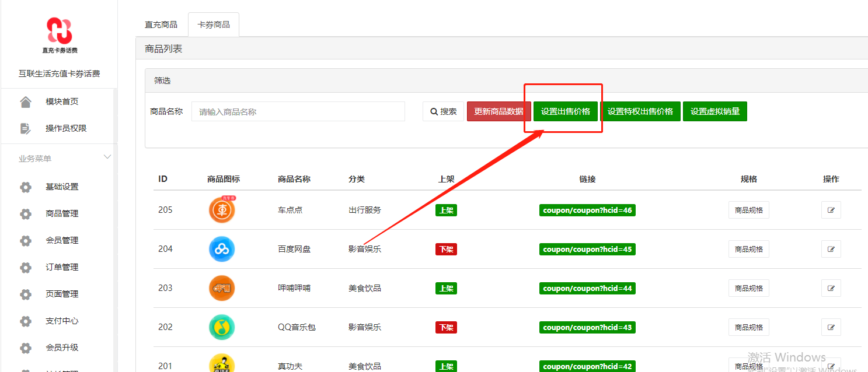Select product name QQ音乐包
The height and width of the screenshot is (372, 868).
[x=297, y=327]
